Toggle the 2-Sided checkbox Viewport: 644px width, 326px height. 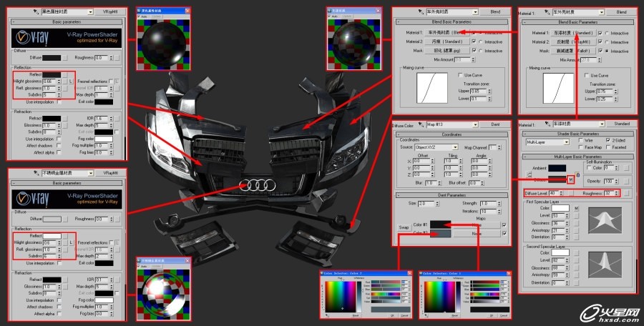coord(609,140)
